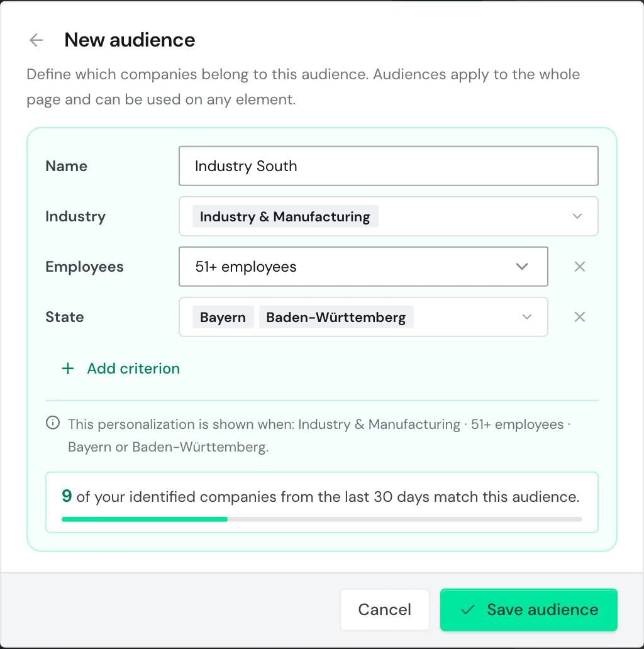644x649 pixels.
Task: Click the matching companies progress bar
Action: (321, 519)
